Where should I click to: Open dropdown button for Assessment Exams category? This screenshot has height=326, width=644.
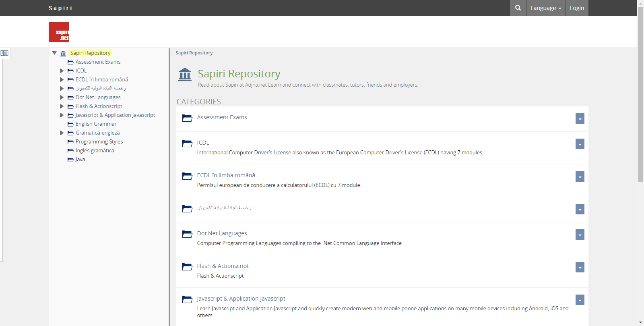[x=580, y=118]
